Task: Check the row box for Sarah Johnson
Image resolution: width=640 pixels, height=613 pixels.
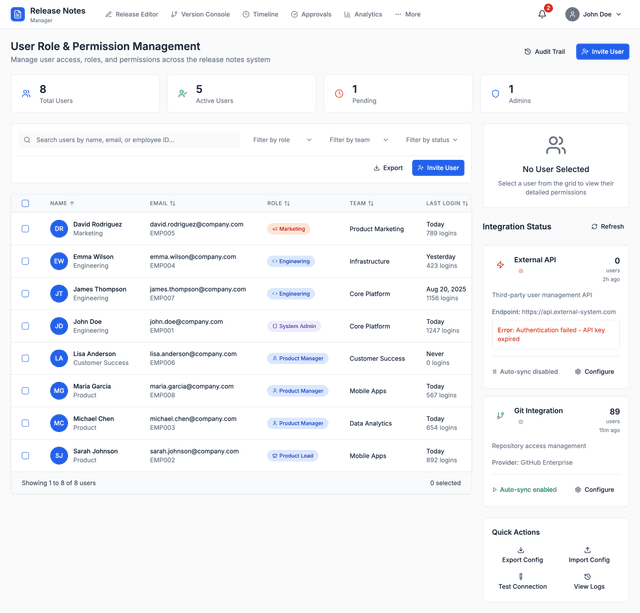Action: [x=26, y=456]
